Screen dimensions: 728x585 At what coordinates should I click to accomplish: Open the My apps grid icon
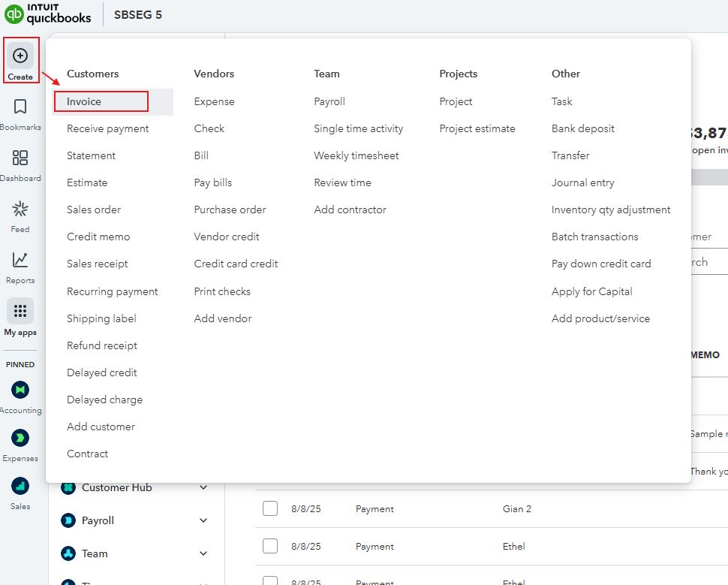coord(20,311)
